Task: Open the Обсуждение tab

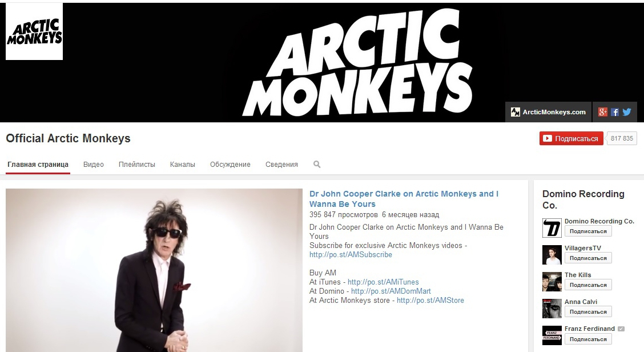Action: [x=230, y=164]
